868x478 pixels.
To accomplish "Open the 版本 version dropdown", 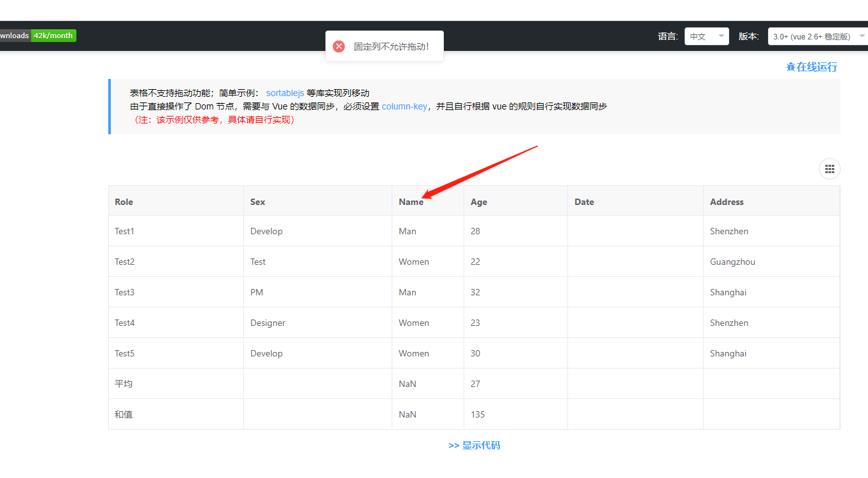I will point(818,36).
